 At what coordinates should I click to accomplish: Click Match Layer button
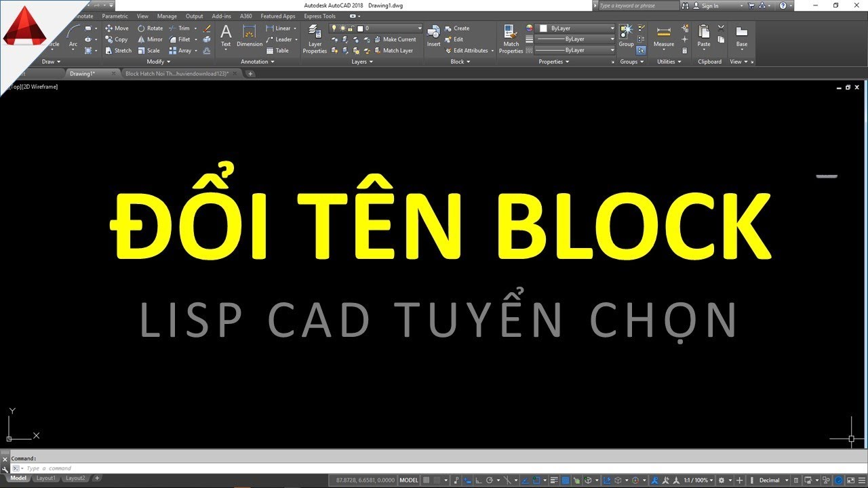coord(393,50)
